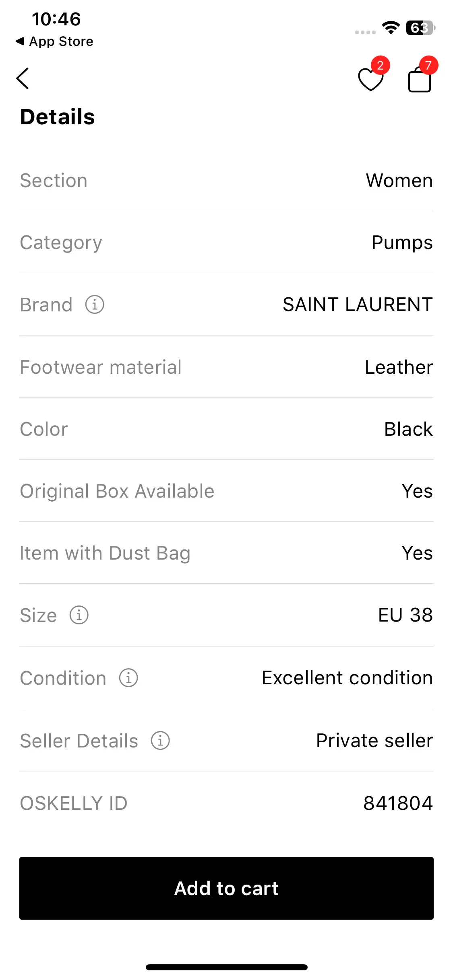Screen dimensions: 453x980
Task: Tap the Pumps category value
Action: (x=402, y=243)
